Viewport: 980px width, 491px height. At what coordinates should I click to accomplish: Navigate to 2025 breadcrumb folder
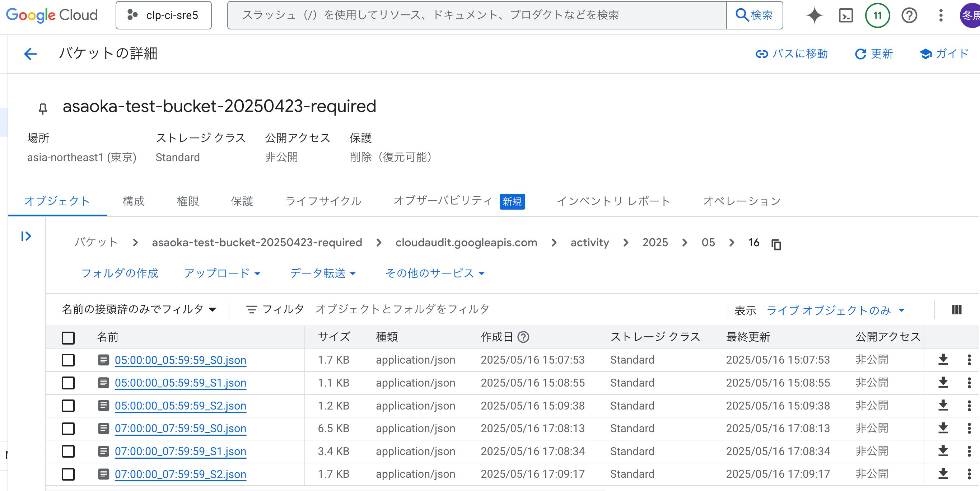(655, 242)
